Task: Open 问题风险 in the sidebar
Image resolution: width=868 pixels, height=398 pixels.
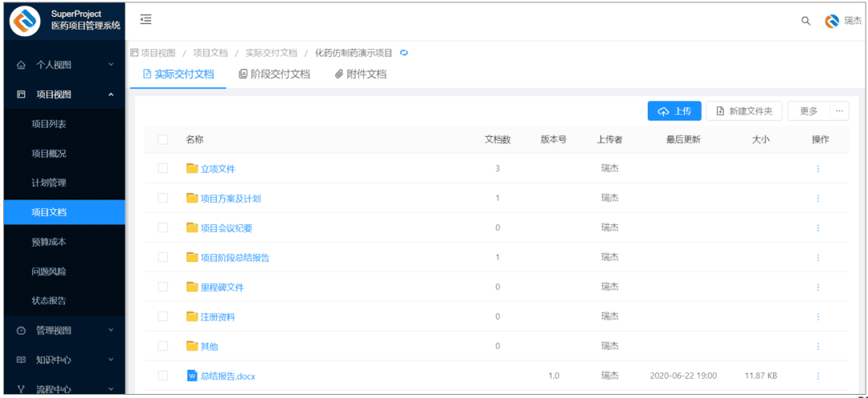Action: pos(64,271)
